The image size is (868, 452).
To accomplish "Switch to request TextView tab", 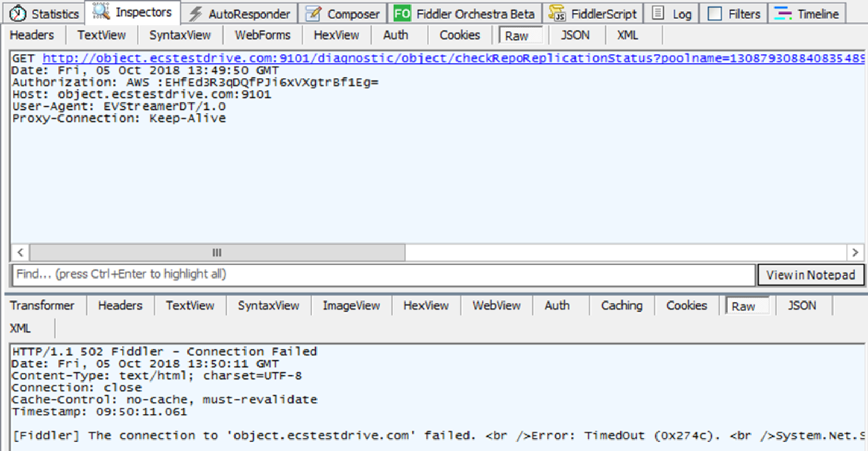I will [101, 35].
